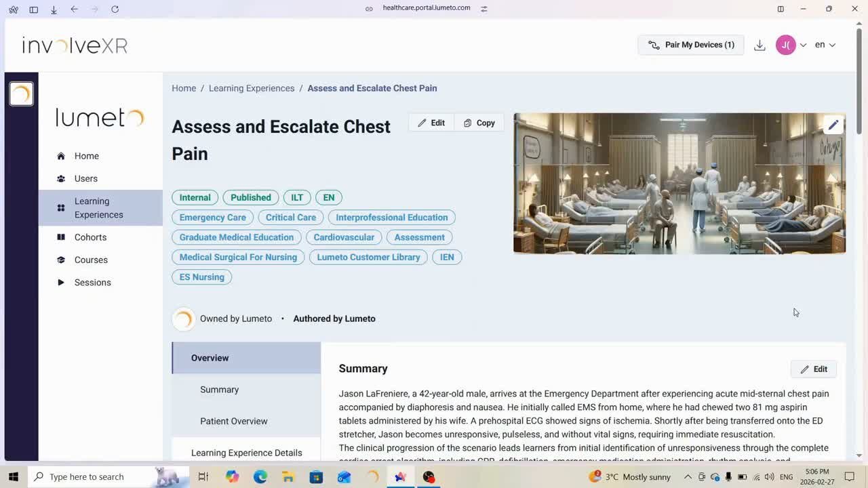Click the Lumeto swirl icon in the dark sidebar
868x488 pixels.
[x=21, y=94]
